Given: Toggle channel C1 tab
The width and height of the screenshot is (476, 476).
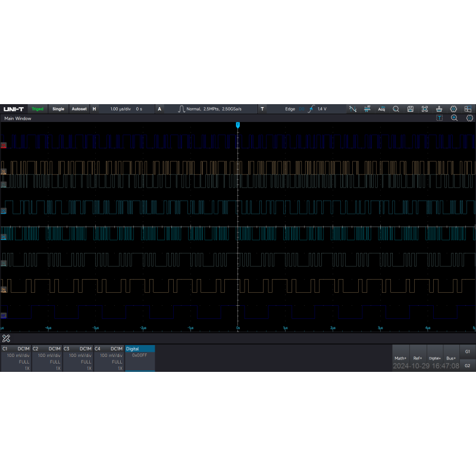Looking at the screenshot, I should 16,358.
